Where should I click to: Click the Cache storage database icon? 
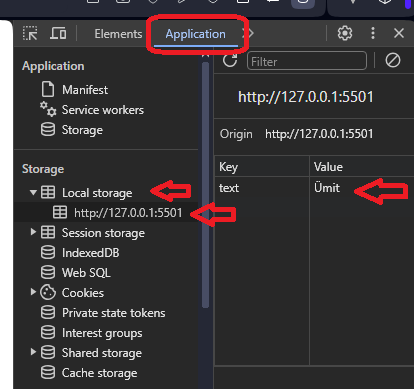click(48, 372)
